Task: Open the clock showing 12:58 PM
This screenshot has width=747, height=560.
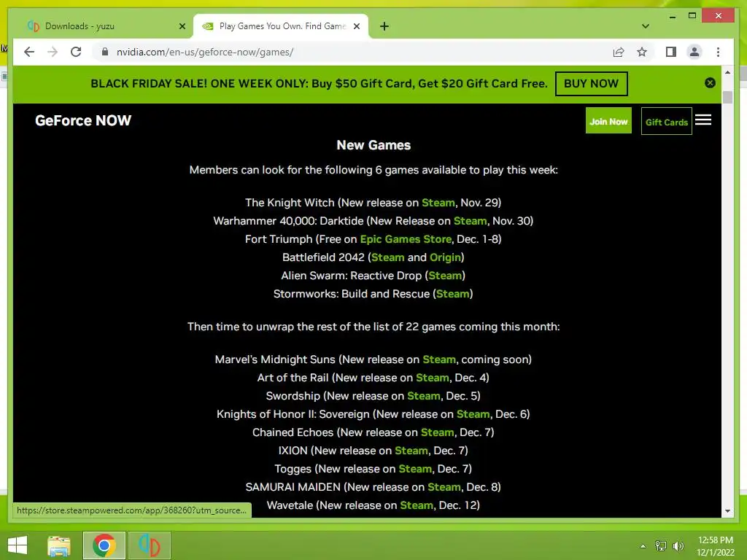Action: [716, 546]
